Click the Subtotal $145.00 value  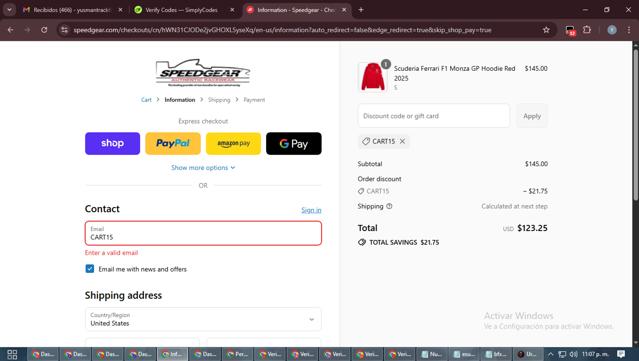(536, 164)
